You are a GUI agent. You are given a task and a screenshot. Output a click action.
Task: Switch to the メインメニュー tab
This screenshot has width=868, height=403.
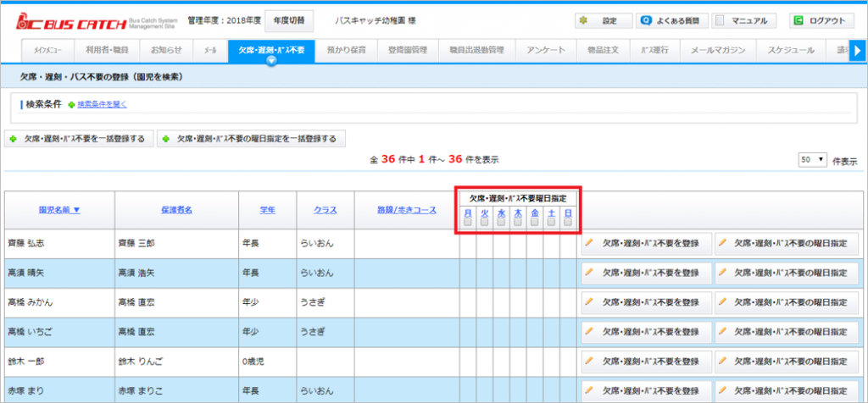[47, 50]
